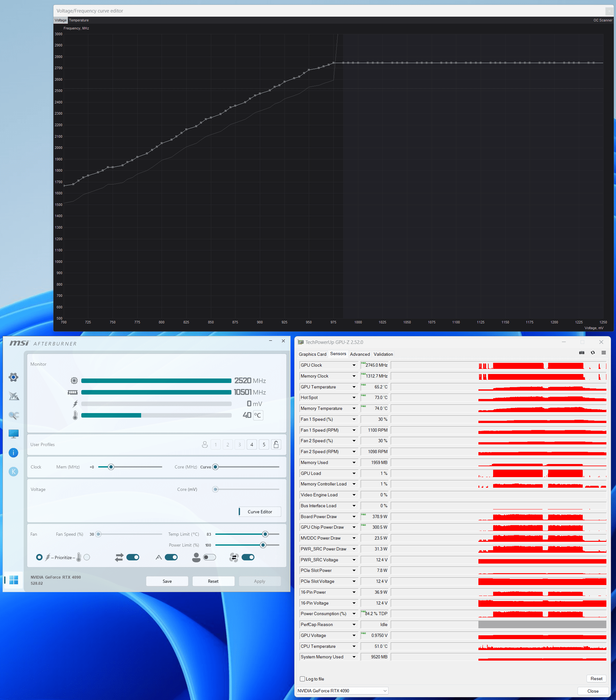Click the auto 'A' icon beside toggle
Viewport: 616px width, 700px height.
click(158, 558)
